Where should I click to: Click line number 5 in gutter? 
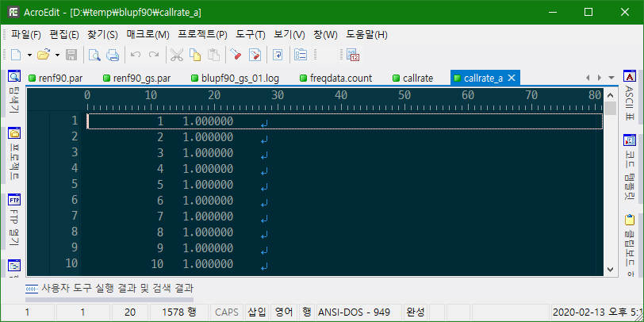(74, 184)
